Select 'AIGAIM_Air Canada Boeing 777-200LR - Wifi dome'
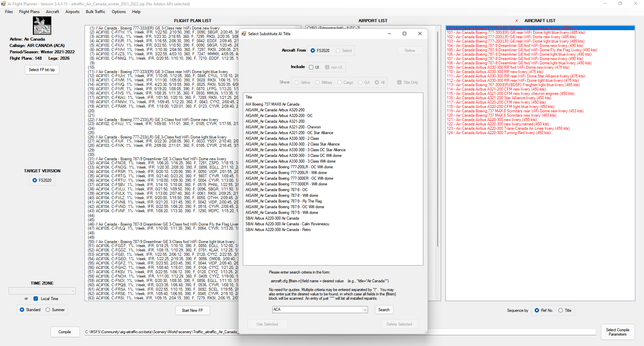 pos(286,173)
